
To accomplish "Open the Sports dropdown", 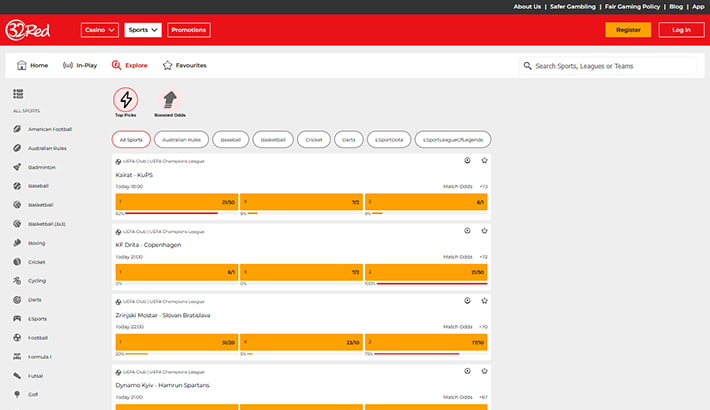I will click(143, 30).
